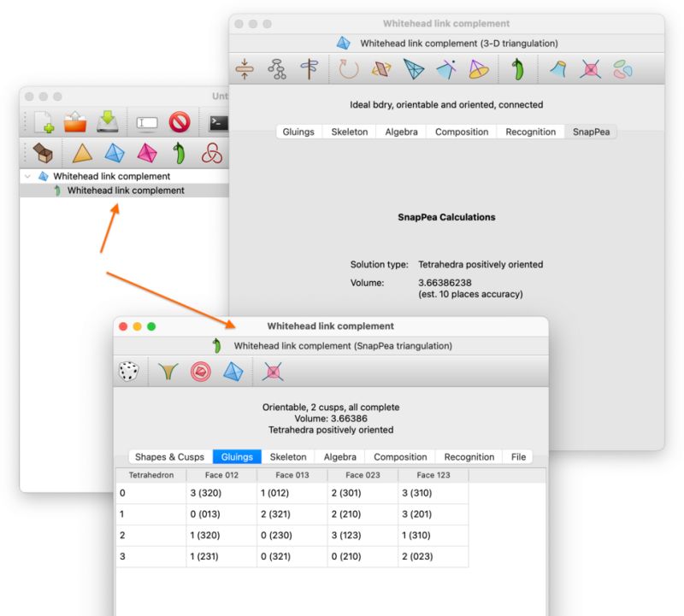This screenshot has width=684, height=616.
Task: Click the green-yellow Y-shaped canonise icon
Action: 168,372
